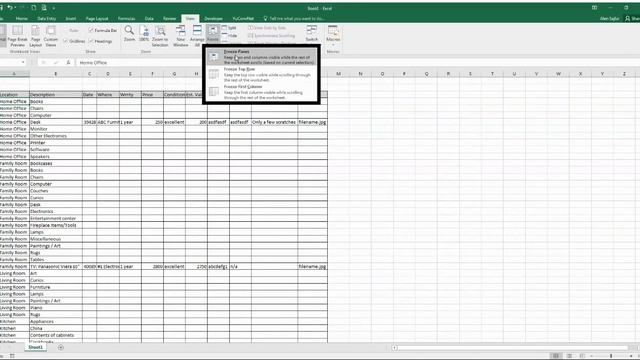The width and height of the screenshot is (640, 360).
Task: Expand the Freeze Panes dropdown button
Action: tap(213, 33)
